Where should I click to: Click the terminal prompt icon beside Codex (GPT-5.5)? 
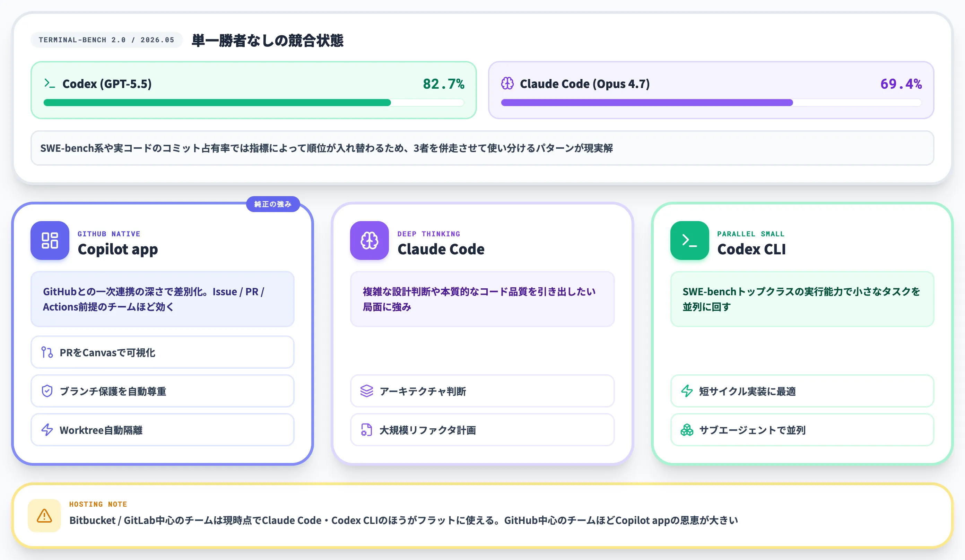[x=50, y=83]
